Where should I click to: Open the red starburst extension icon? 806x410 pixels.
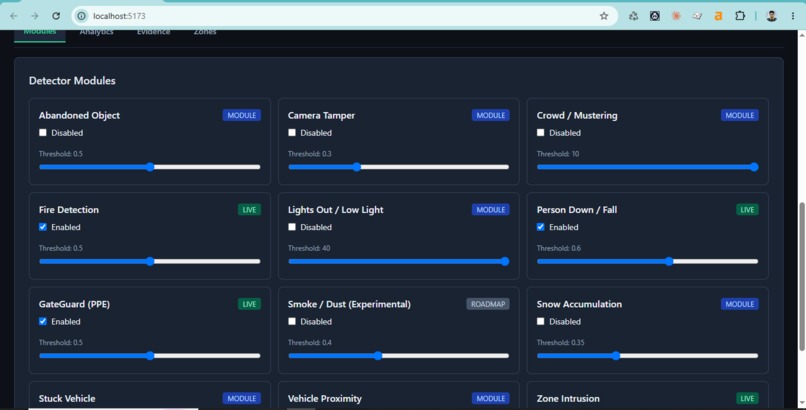(x=676, y=16)
